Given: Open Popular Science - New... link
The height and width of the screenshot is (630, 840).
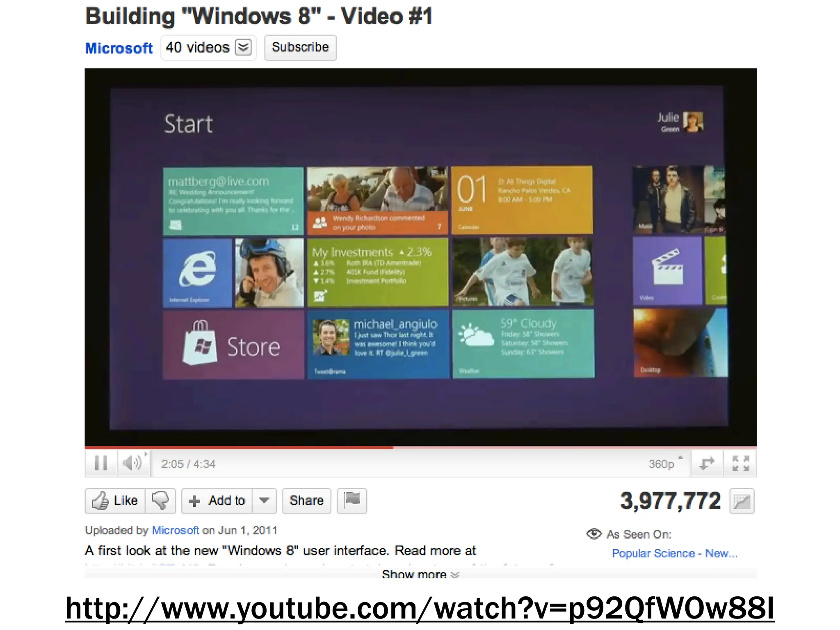Looking at the screenshot, I should [674, 553].
